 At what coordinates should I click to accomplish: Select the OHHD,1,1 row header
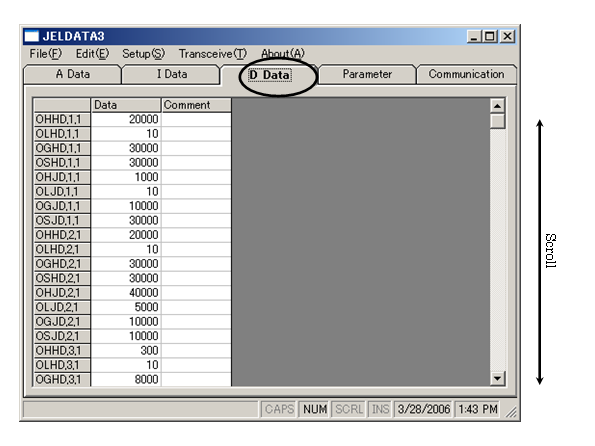(62, 119)
